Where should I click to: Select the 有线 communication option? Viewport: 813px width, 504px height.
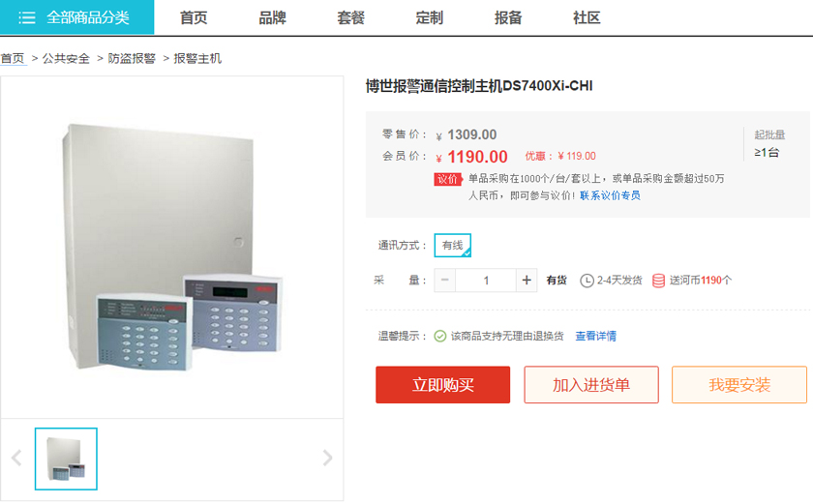point(453,246)
